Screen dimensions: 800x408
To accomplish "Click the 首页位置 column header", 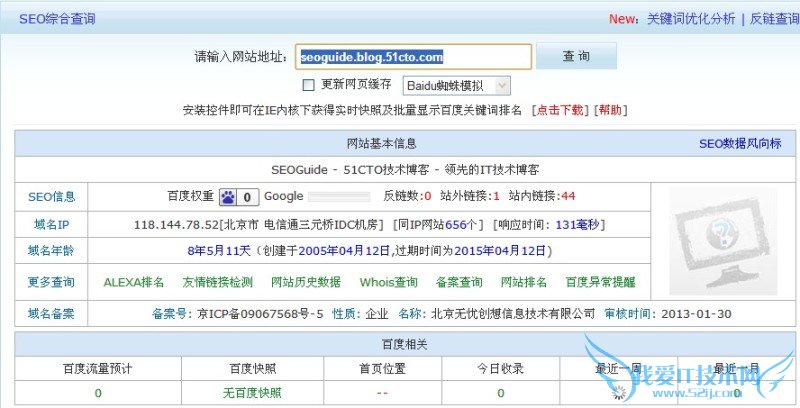I will click(383, 368).
